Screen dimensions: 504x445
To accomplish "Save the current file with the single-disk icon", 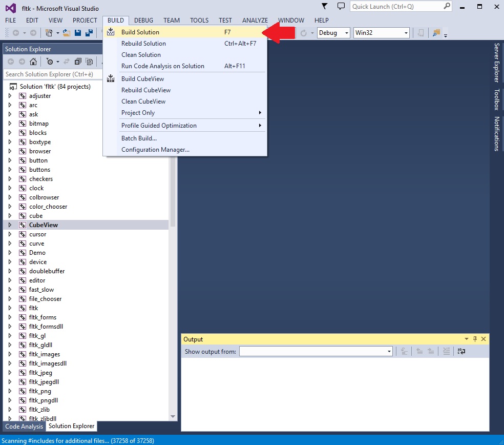I will [78, 33].
